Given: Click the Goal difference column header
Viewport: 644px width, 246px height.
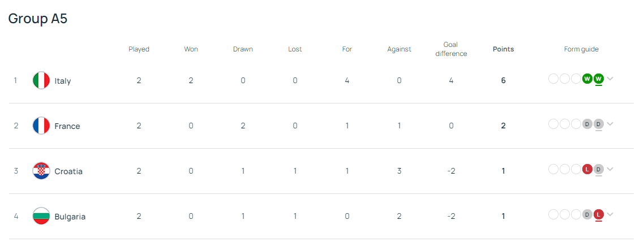Looking at the screenshot, I should click(451, 49).
